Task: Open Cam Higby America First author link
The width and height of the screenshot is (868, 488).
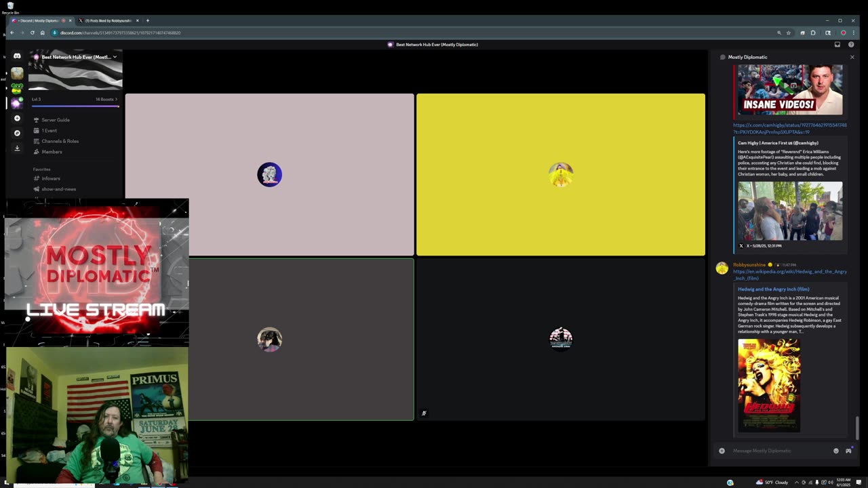Action: 778,143
